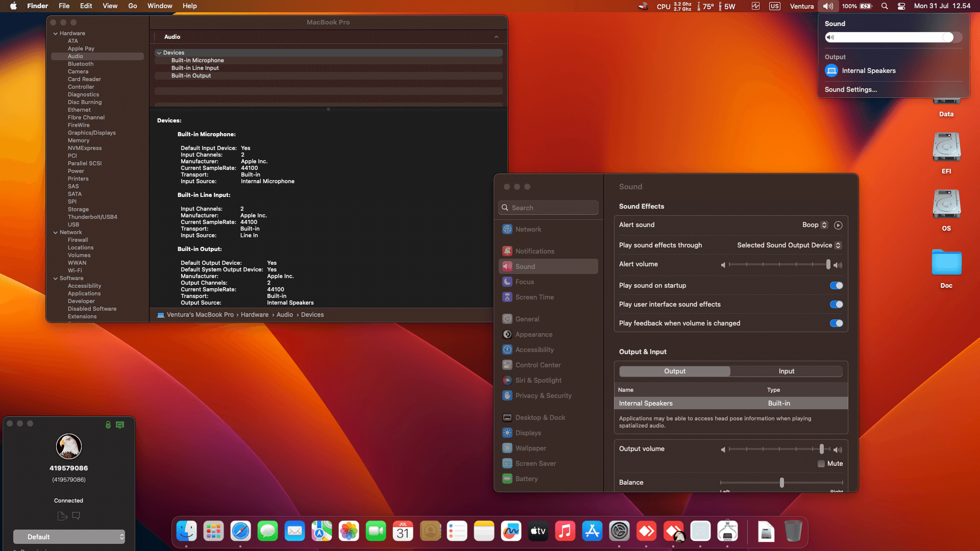This screenshot has width=980, height=551.
Task: Click the Search field in System Settings
Action: [x=548, y=208]
